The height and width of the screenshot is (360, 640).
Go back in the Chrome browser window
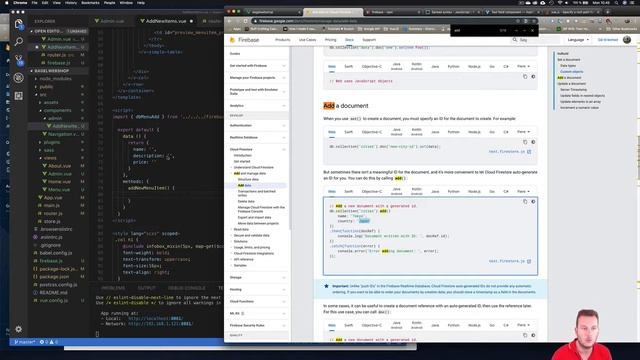click(x=230, y=21)
